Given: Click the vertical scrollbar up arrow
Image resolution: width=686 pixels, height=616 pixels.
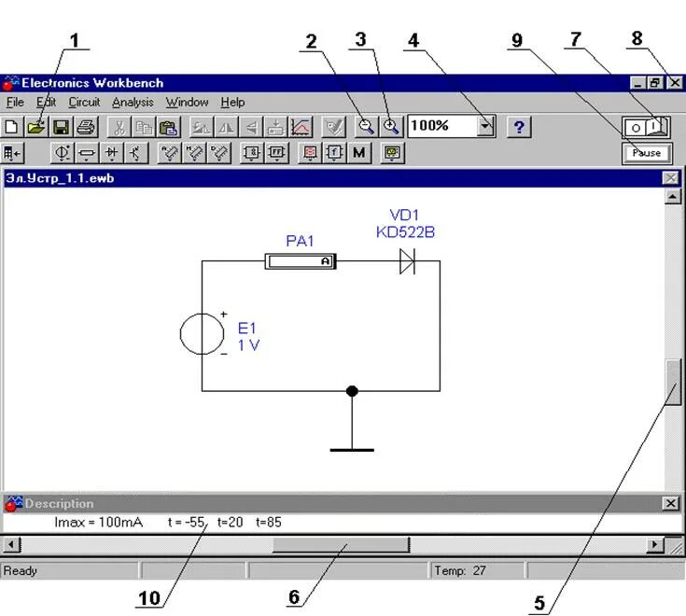Looking at the screenshot, I should pos(672,196).
